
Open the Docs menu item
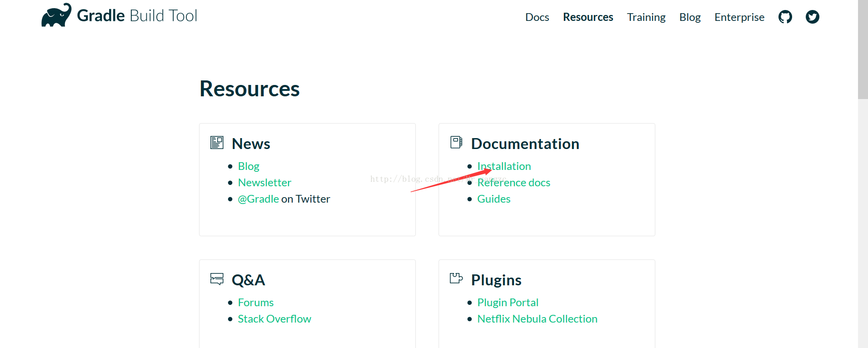(x=537, y=17)
